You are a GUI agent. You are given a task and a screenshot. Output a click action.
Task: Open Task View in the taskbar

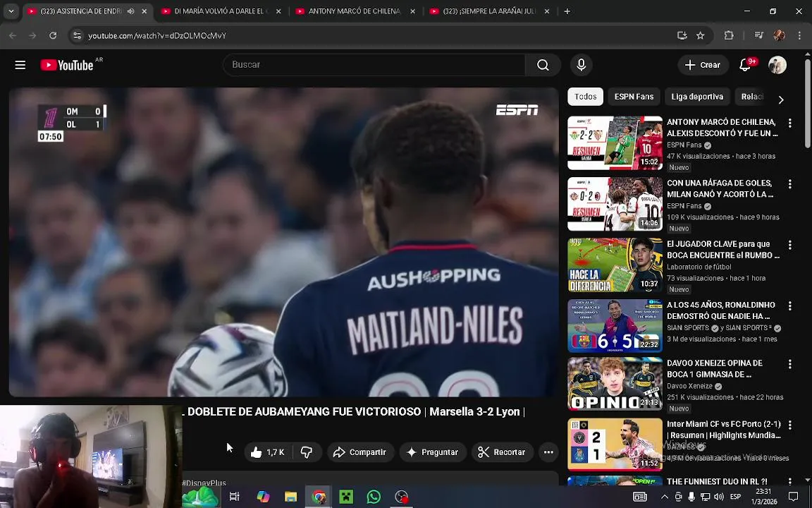pyautogui.click(x=235, y=497)
